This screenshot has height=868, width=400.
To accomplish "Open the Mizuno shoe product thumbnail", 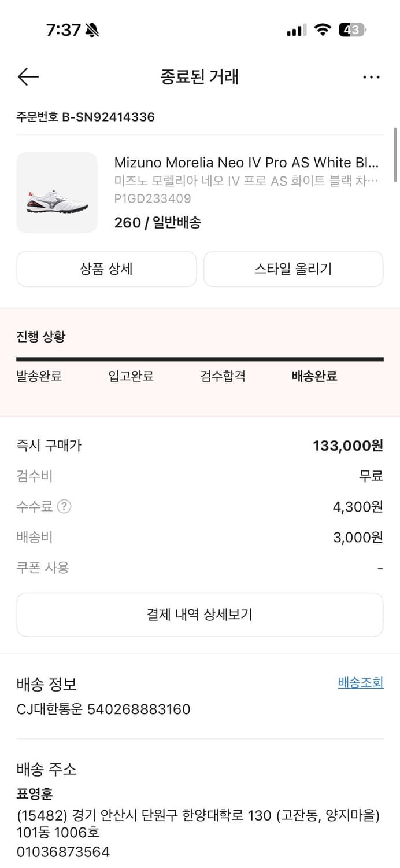I will pos(57,193).
